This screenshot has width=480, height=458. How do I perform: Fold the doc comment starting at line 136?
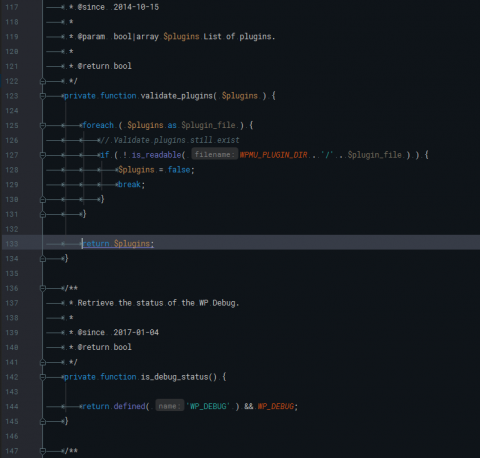tap(43, 288)
